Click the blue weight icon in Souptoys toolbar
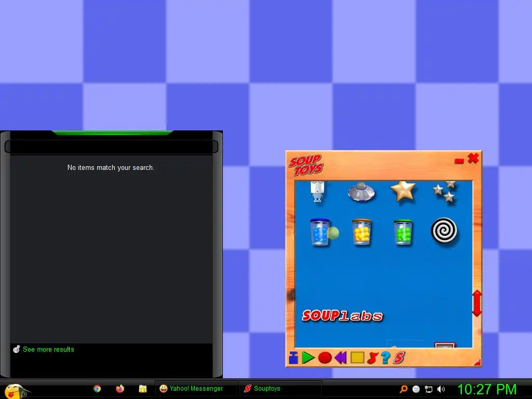The image size is (532, 399). tap(294, 358)
